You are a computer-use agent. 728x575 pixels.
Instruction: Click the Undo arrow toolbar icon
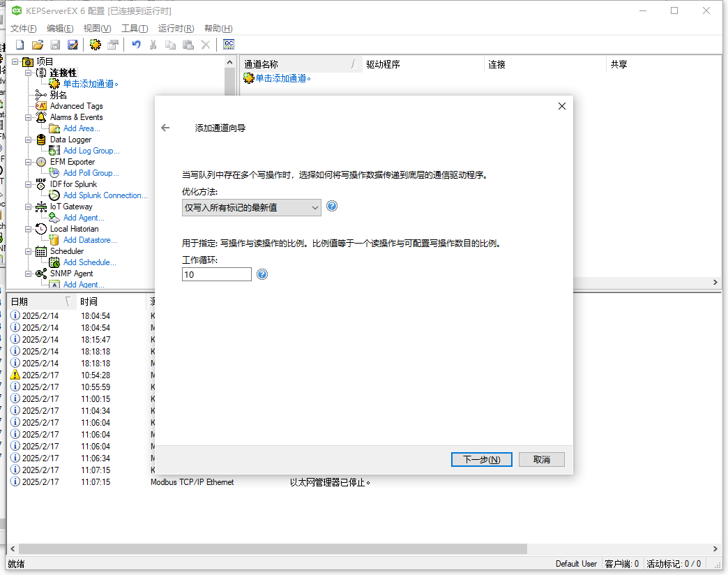pyautogui.click(x=136, y=45)
